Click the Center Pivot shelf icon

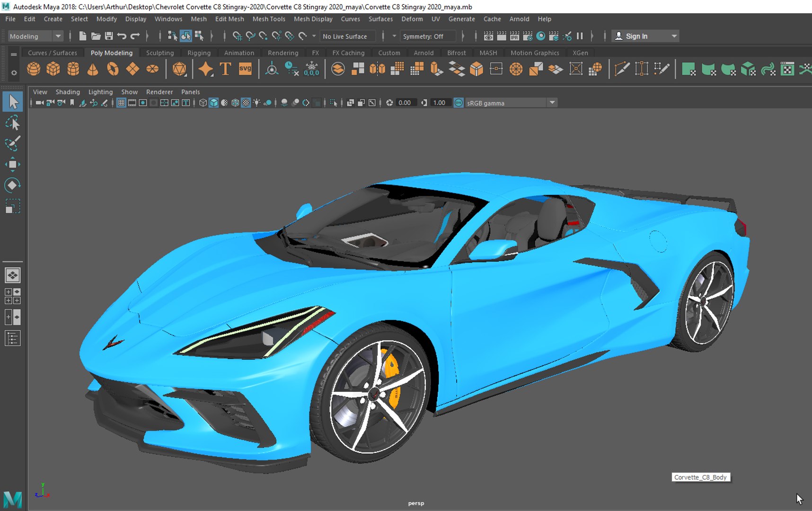[272, 69]
